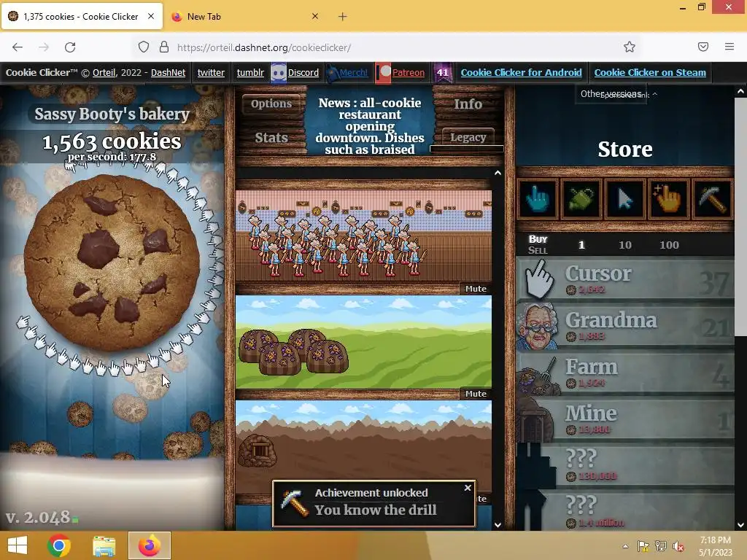Show hidden system tray icons
Image resolution: width=747 pixels, height=560 pixels.
(625, 546)
